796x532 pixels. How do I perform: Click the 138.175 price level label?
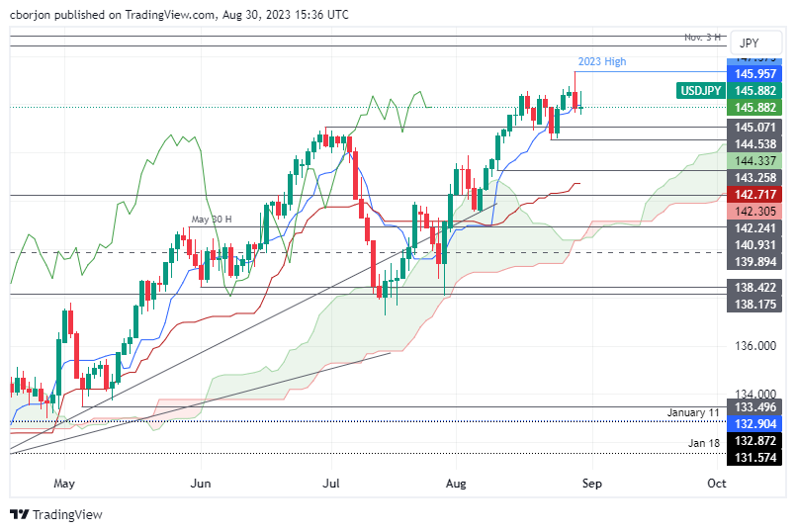(756, 308)
